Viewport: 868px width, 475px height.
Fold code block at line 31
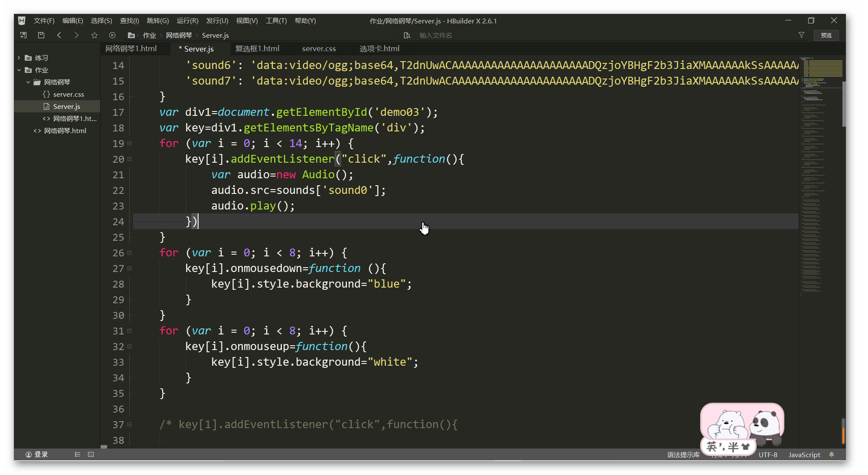129,331
